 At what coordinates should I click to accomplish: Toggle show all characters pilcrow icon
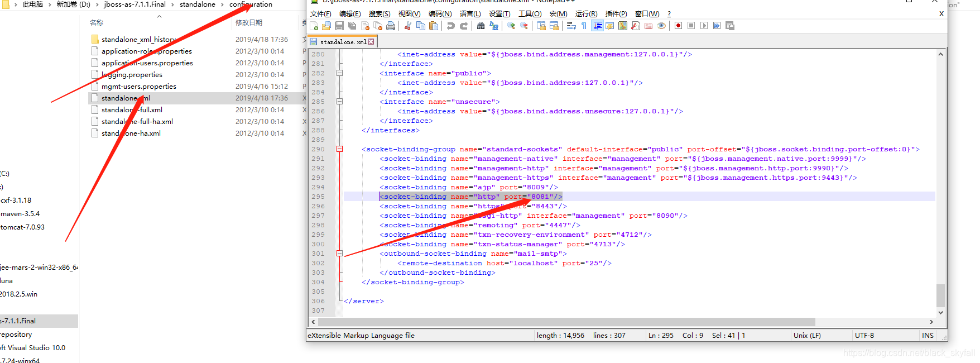click(x=584, y=26)
